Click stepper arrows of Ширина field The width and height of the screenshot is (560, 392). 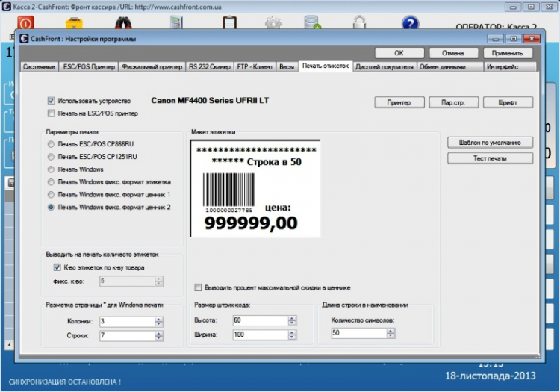[292, 335]
